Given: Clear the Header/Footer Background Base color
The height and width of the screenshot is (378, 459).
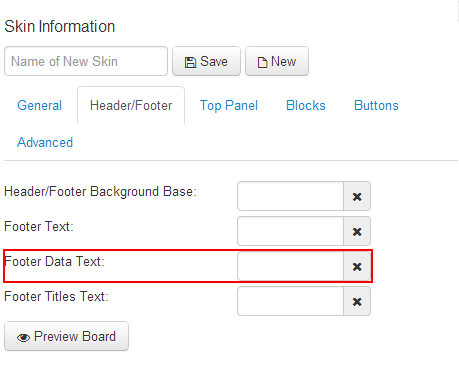Looking at the screenshot, I should pyautogui.click(x=357, y=196).
